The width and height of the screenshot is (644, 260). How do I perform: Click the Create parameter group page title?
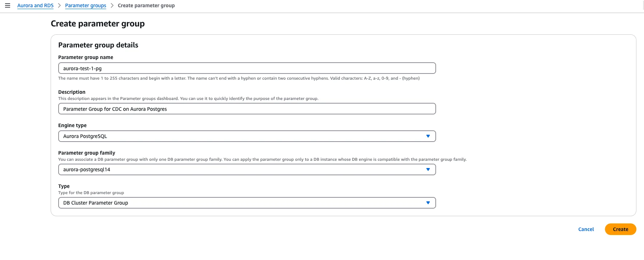coord(98,24)
